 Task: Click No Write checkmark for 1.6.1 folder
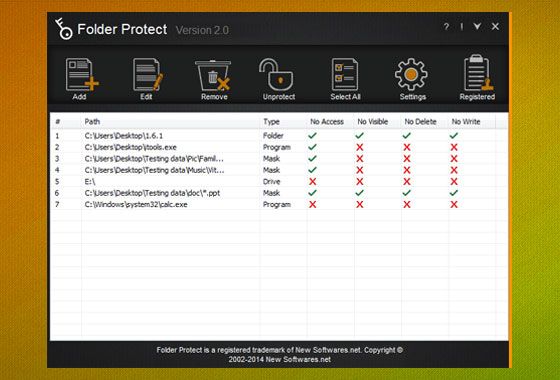[454, 135]
